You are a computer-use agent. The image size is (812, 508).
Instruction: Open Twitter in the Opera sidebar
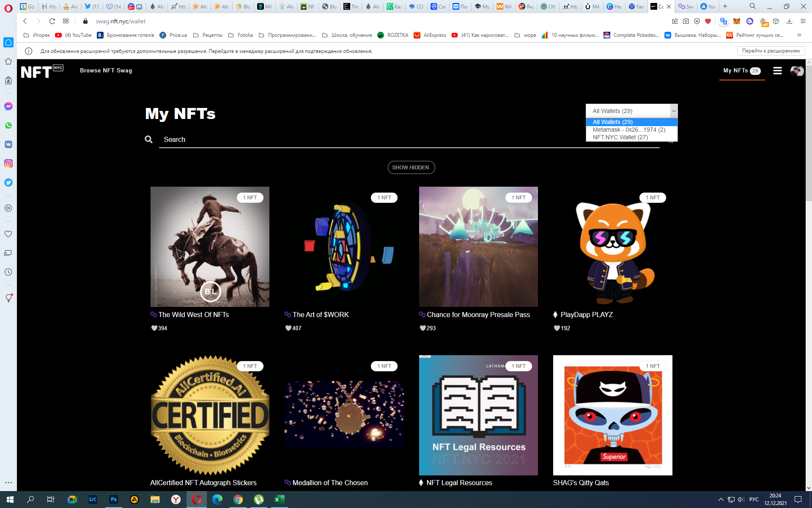(8, 182)
